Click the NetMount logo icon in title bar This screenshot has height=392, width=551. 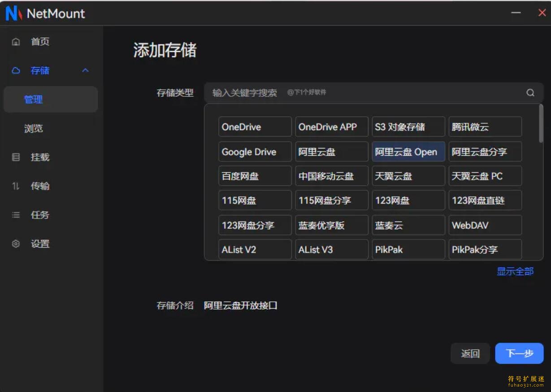[x=13, y=13]
